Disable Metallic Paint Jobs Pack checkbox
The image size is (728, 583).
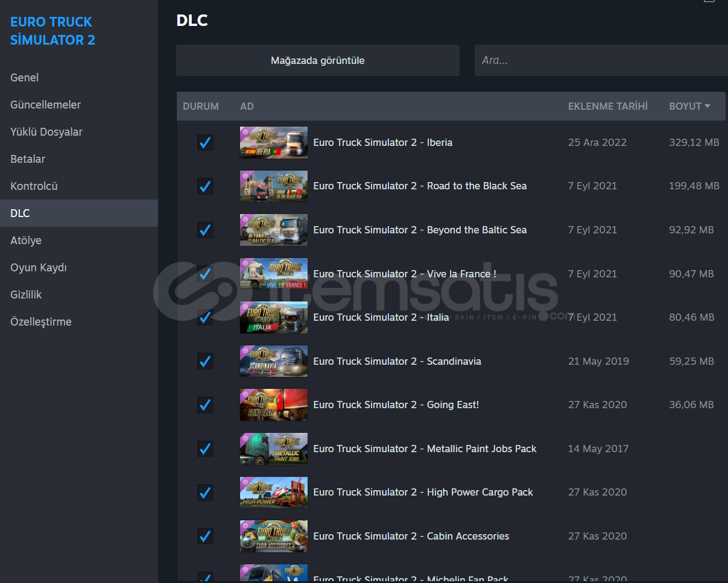coord(205,449)
